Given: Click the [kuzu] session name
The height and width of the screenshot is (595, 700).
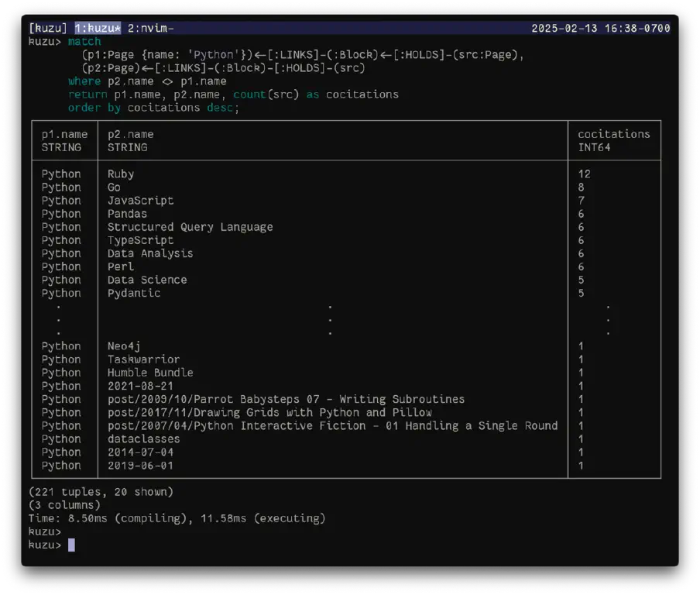Looking at the screenshot, I should [48, 28].
